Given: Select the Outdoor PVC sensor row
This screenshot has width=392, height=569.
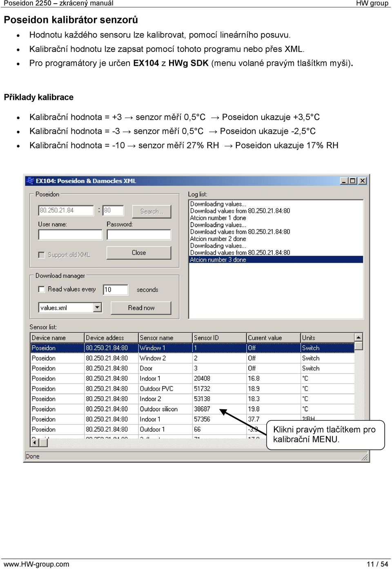Looking at the screenshot, I should point(192,389).
